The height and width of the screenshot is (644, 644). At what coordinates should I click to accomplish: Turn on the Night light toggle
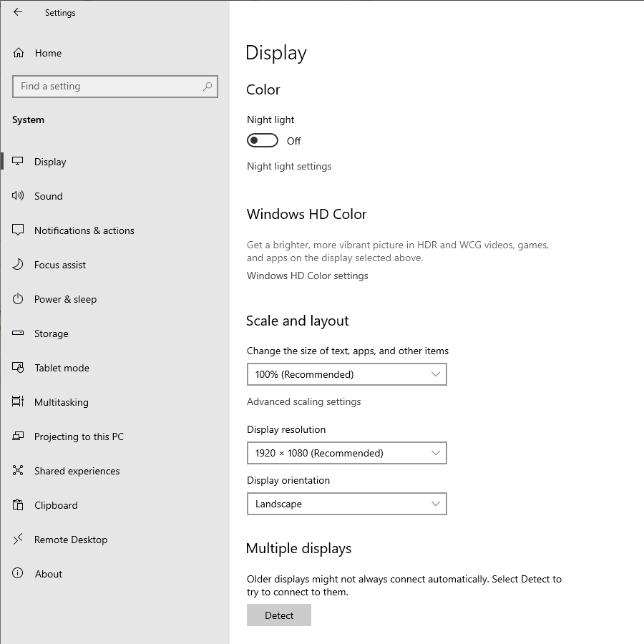[263, 140]
